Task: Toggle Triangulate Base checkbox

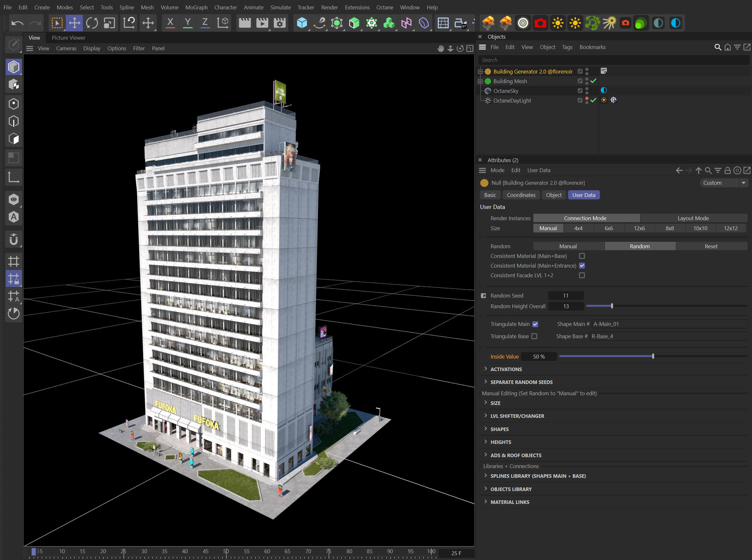Action: [x=535, y=336]
